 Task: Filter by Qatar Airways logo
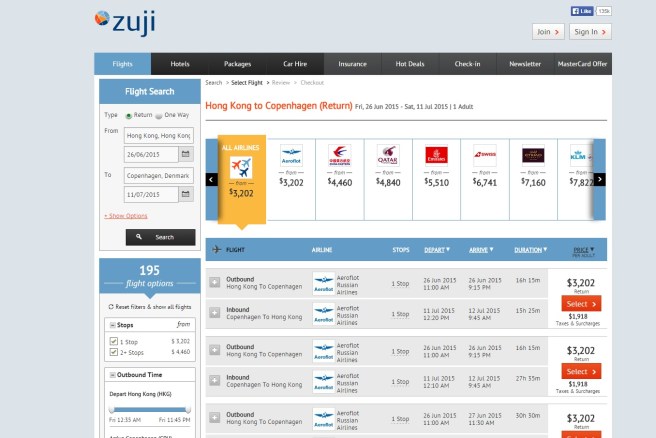click(388, 155)
